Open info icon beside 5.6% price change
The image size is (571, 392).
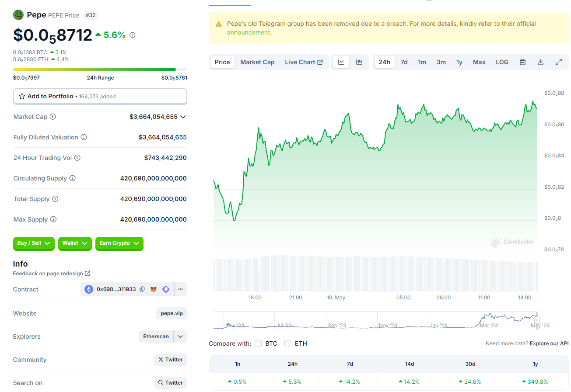point(133,35)
